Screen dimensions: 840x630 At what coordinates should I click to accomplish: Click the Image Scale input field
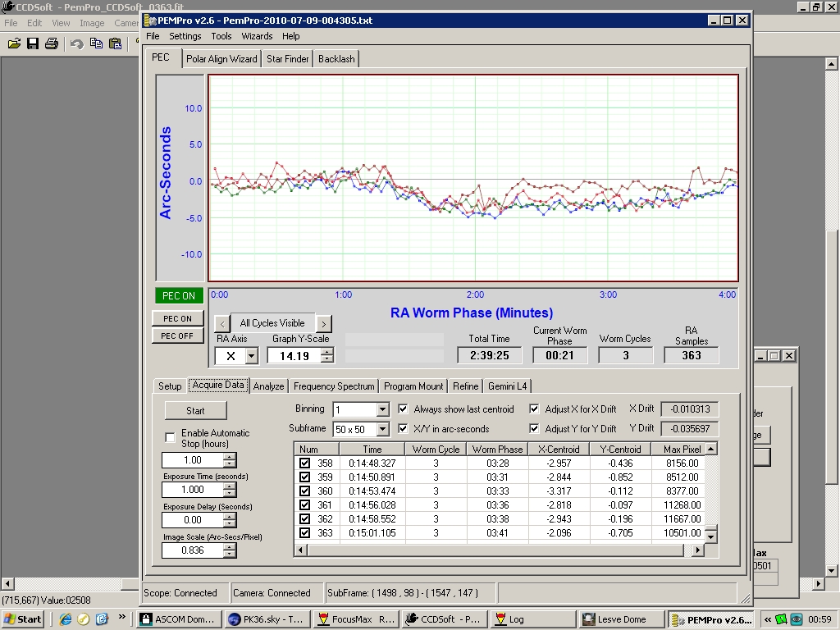coord(193,550)
